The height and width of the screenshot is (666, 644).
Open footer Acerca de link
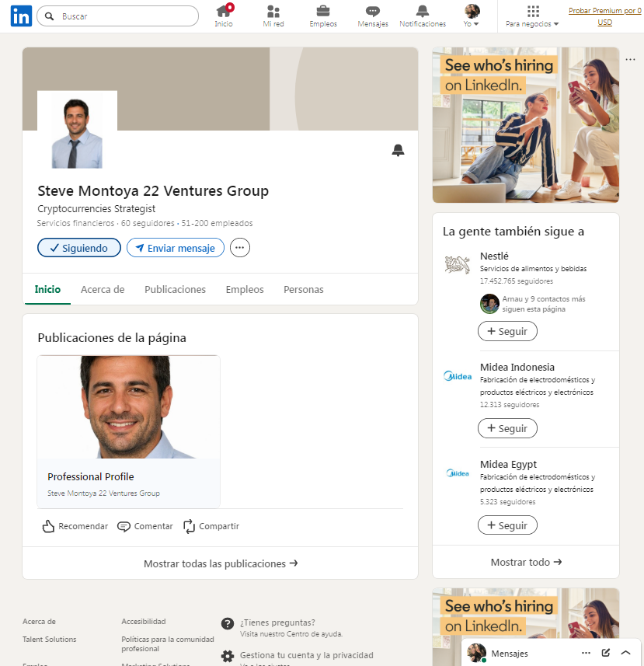pyautogui.click(x=39, y=622)
